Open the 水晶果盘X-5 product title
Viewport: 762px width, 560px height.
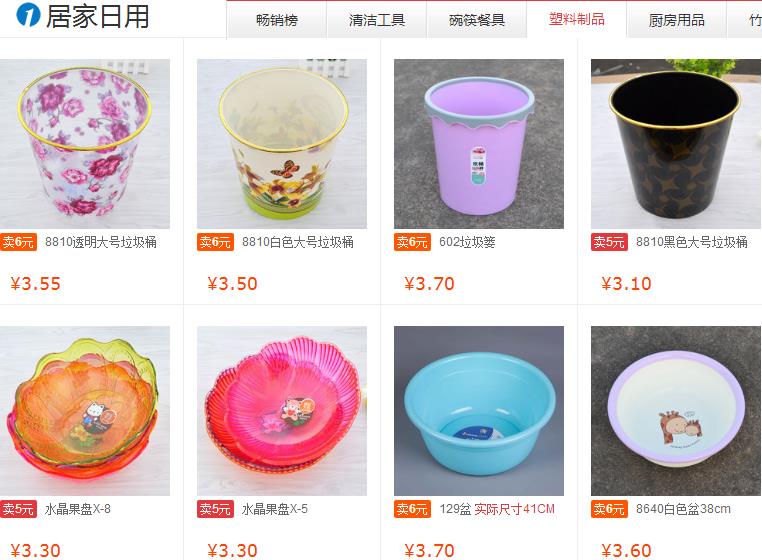click(275, 509)
